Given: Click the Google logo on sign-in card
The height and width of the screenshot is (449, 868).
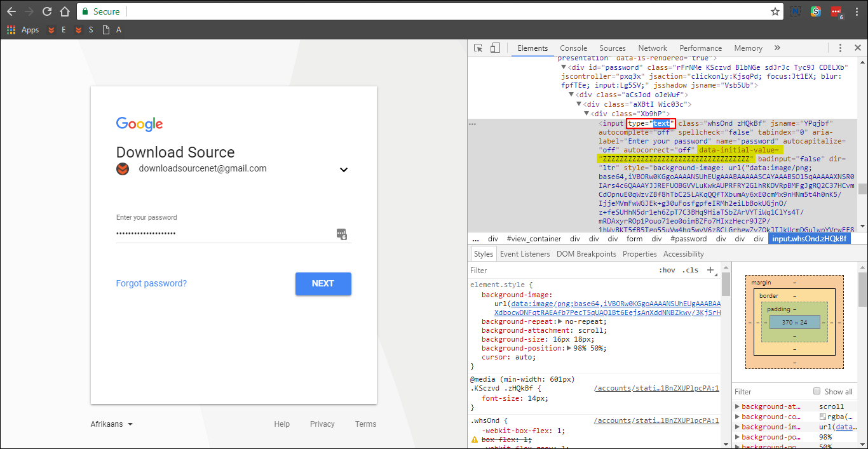Looking at the screenshot, I should coord(140,124).
